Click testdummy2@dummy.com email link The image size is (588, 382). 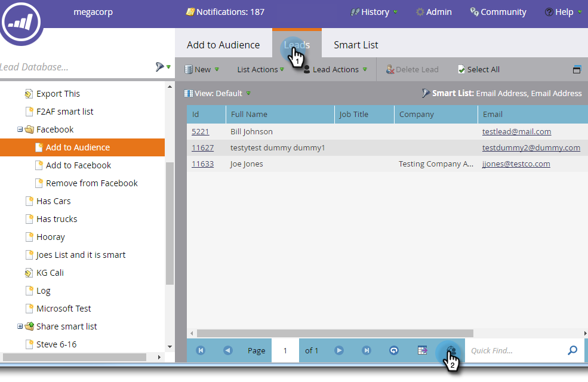531,148
